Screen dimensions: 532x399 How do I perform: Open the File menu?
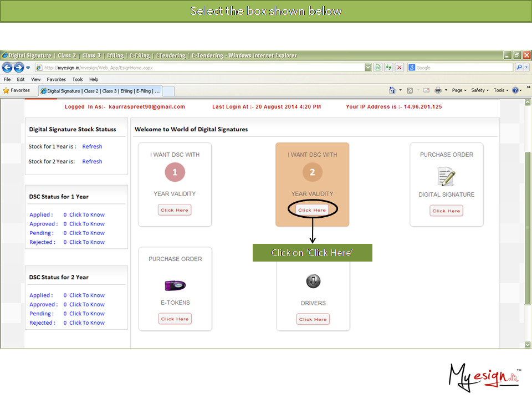coord(7,79)
